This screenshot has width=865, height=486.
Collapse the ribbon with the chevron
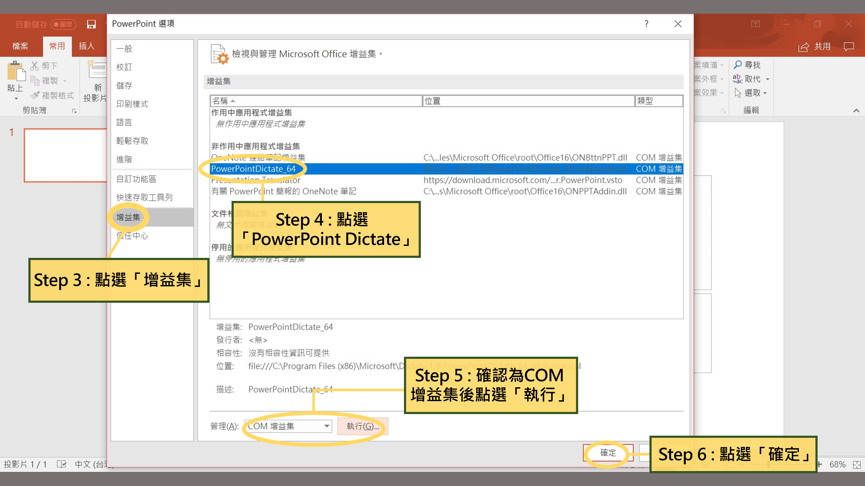(x=856, y=111)
